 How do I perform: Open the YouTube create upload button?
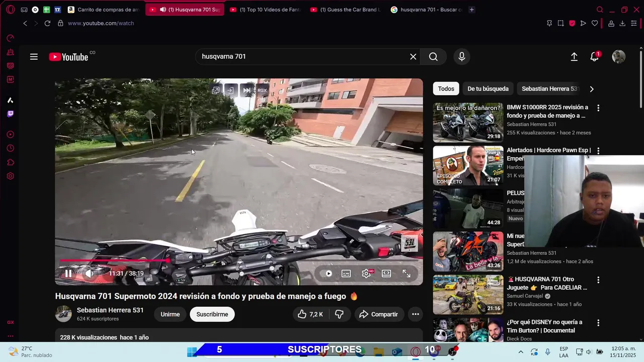(x=574, y=57)
